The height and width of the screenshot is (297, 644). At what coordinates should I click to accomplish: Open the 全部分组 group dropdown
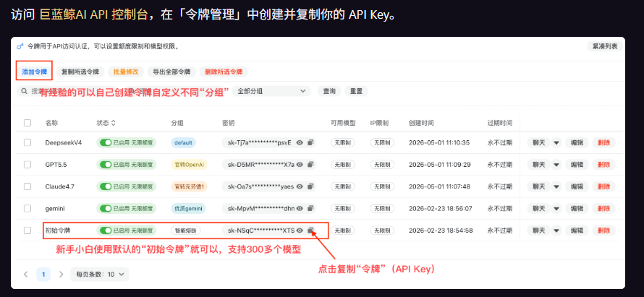click(271, 91)
